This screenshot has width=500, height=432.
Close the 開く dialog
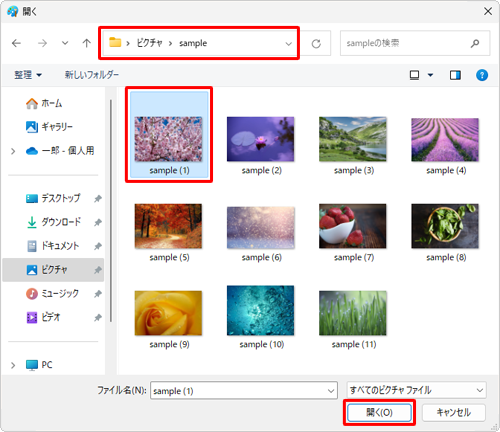tap(488, 11)
